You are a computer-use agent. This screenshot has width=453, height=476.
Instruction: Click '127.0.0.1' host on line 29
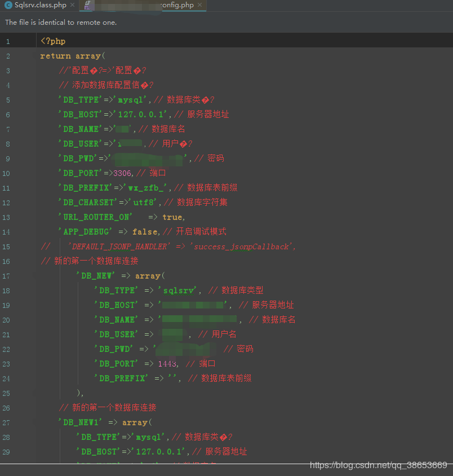158,452
